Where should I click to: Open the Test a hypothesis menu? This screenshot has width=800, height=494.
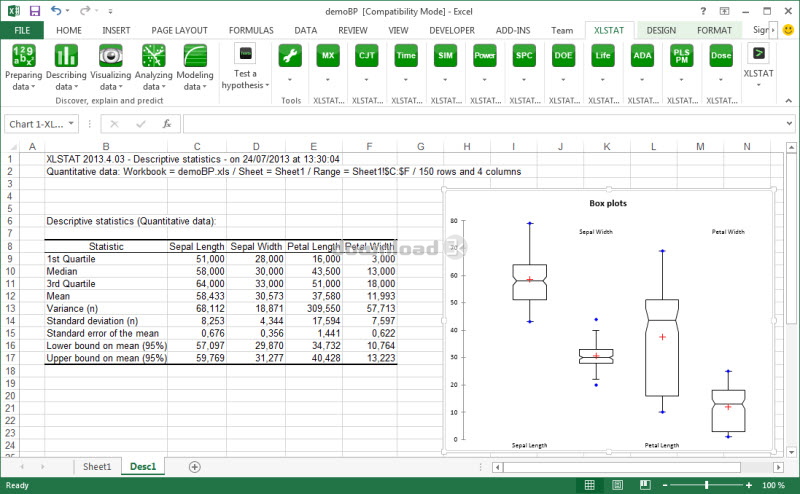[x=245, y=67]
